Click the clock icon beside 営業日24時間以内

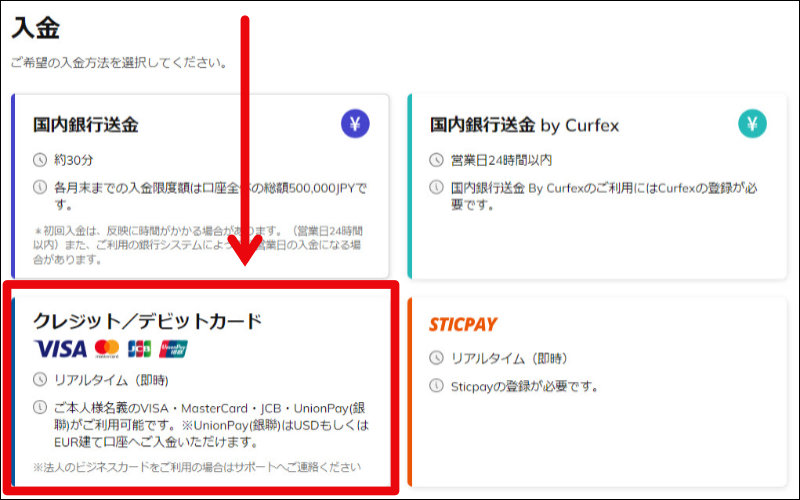click(x=436, y=159)
